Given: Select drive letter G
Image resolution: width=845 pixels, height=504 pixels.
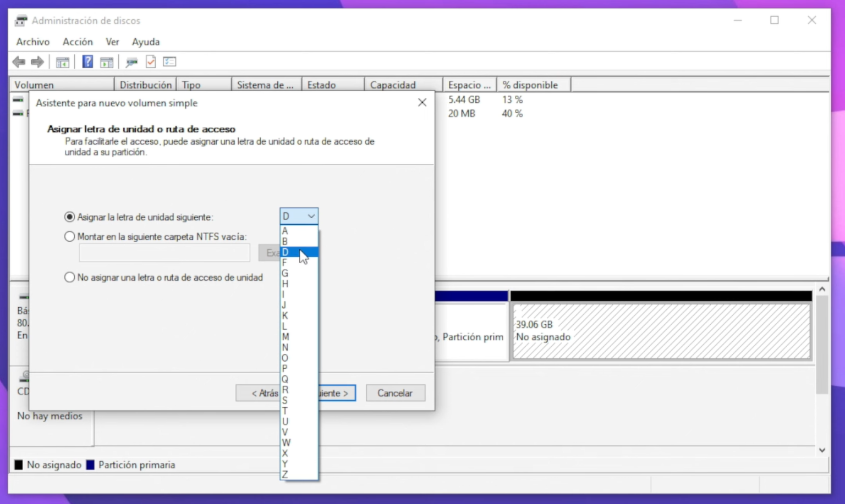Looking at the screenshot, I should click(x=299, y=273).
